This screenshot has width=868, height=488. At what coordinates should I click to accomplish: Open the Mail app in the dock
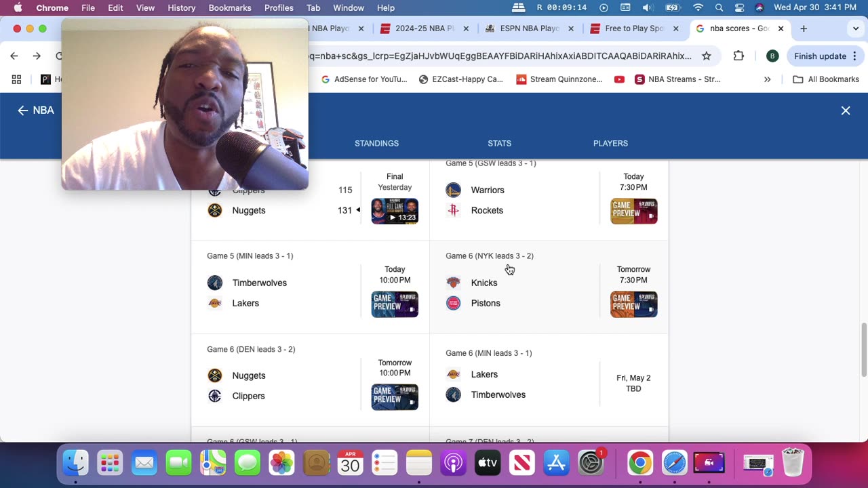[144, 463]
